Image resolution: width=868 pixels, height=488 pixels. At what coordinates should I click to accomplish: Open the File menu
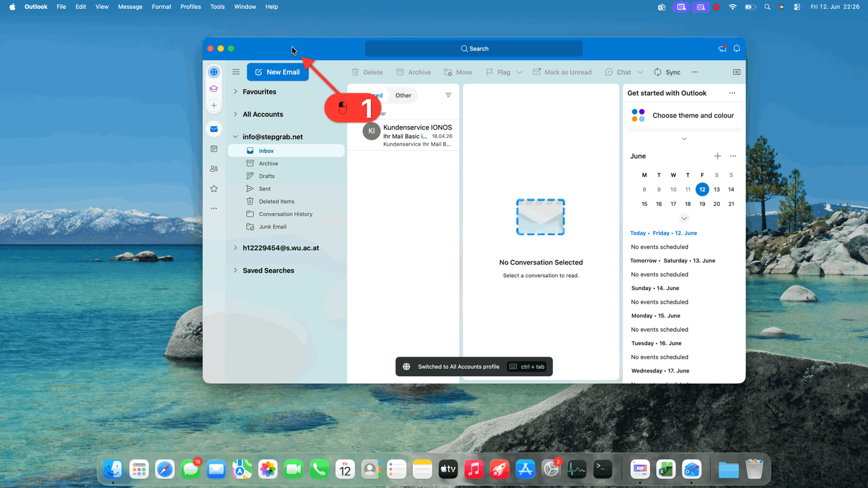61,7
